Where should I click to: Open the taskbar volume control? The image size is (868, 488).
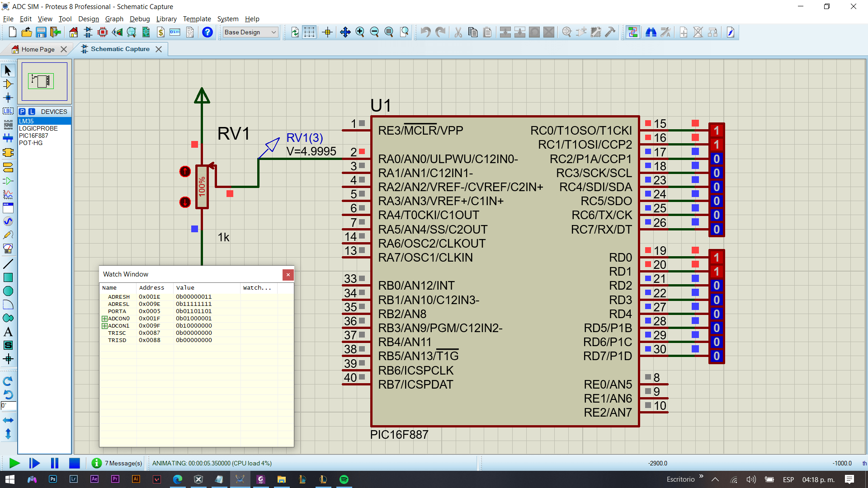point(751,479)
